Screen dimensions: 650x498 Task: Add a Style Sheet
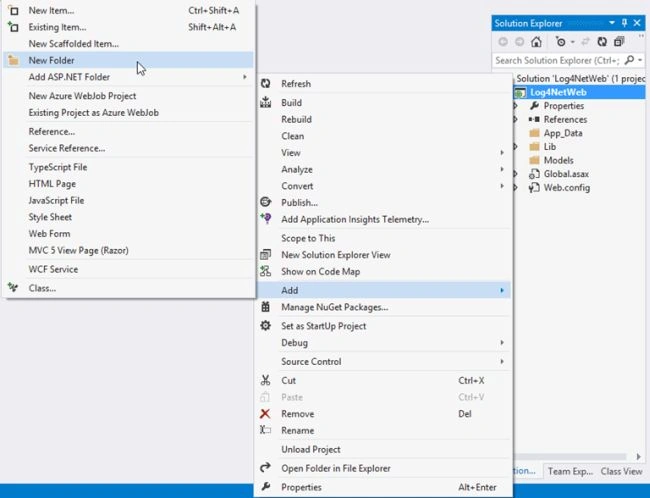129,217
